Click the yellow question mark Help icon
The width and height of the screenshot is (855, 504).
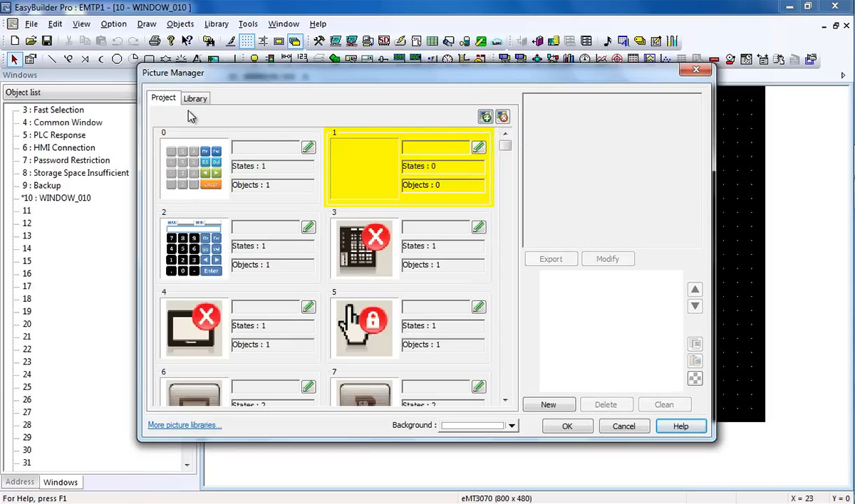tap(170, 41)
